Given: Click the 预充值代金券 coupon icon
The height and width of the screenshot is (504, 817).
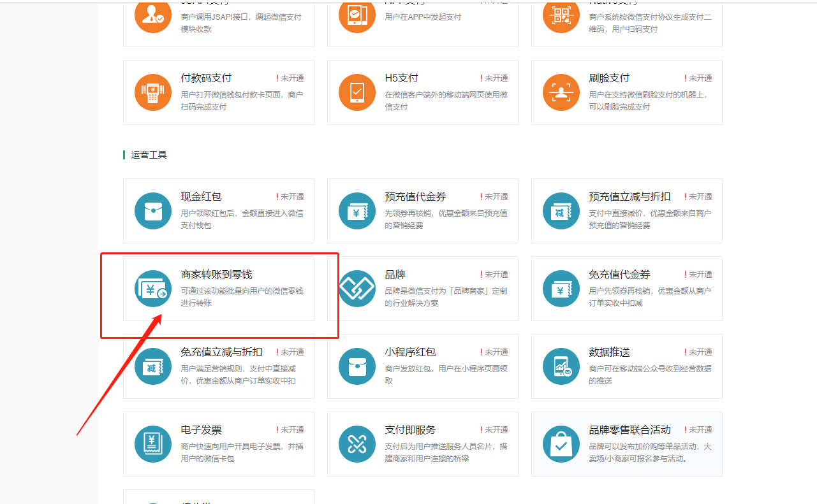Looking at the screenshot, I should (357, 211).
